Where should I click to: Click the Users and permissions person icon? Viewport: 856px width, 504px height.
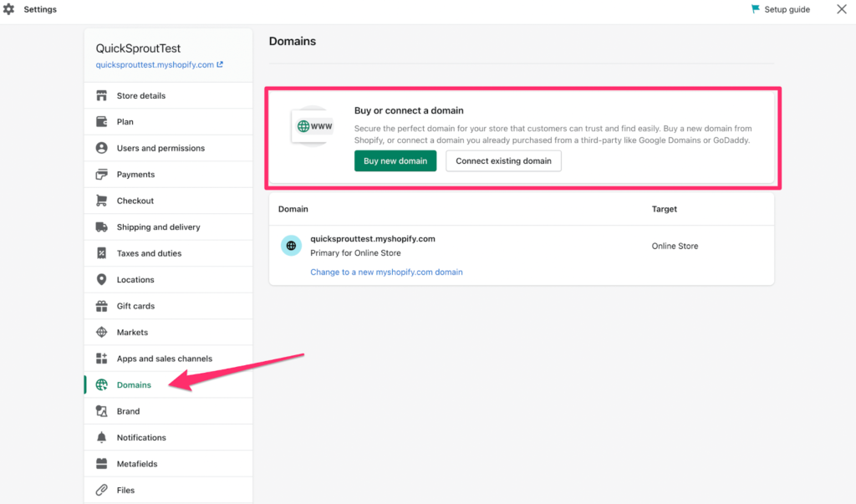tap(101, 148)
